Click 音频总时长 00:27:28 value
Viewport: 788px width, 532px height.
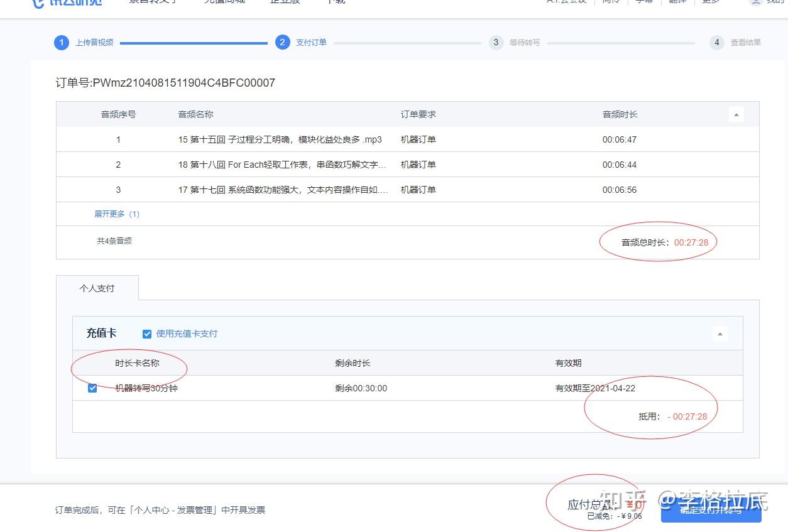point(691,242)
